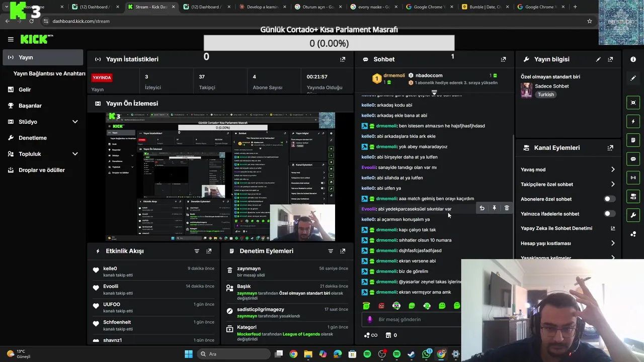
Task: Open the hamburger menu beside the Kick logo
Action: [11, 39]
